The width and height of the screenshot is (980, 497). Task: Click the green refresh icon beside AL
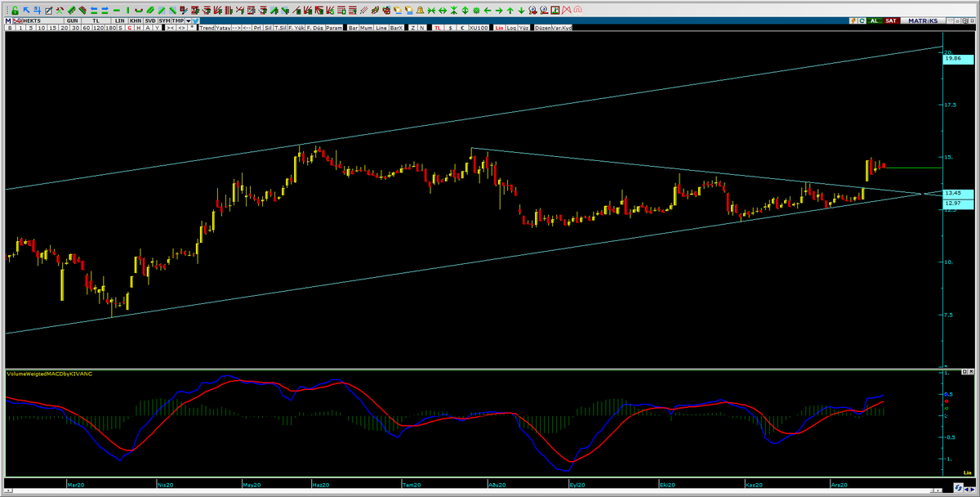(x=862, y=20)
